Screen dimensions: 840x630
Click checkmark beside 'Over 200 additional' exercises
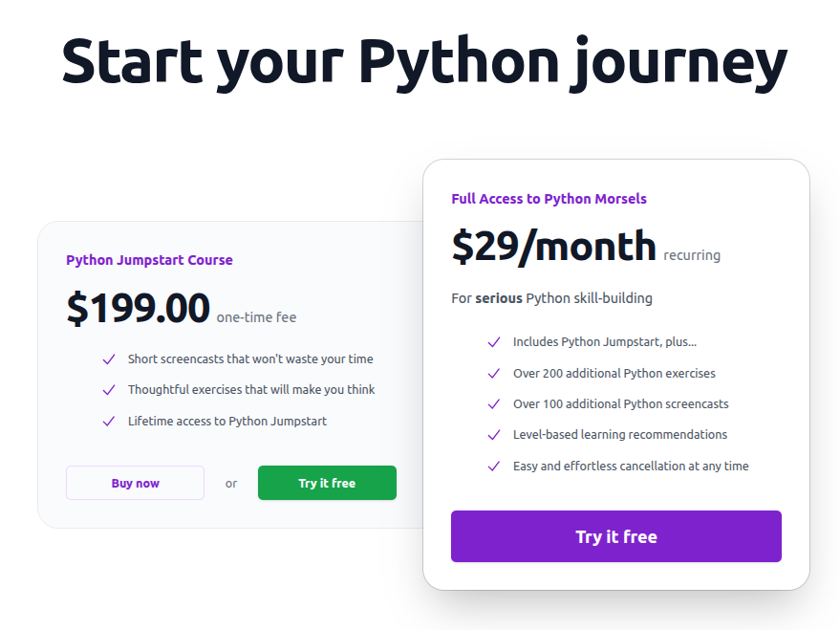[494, 374]
